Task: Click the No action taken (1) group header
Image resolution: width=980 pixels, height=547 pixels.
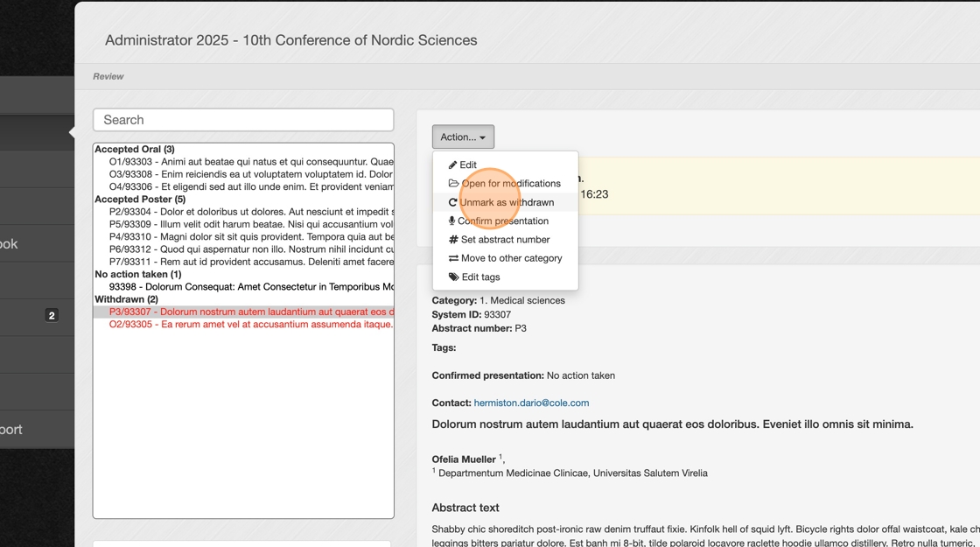Action: 138,275
